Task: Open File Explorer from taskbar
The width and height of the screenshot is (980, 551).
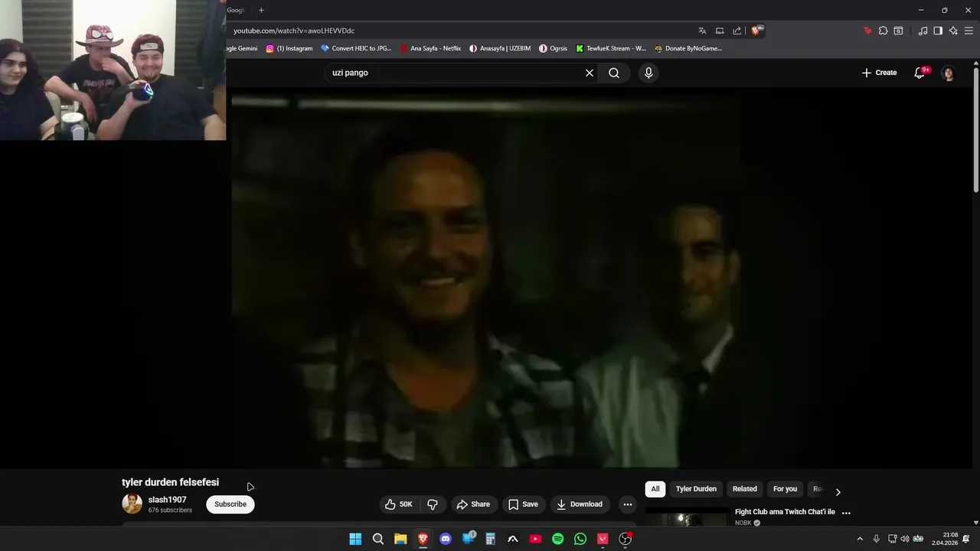Action: pos(400,539)
